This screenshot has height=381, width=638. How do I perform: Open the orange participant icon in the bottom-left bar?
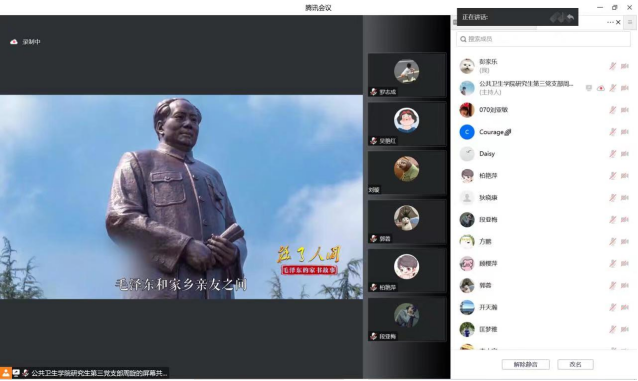[6, 373]
